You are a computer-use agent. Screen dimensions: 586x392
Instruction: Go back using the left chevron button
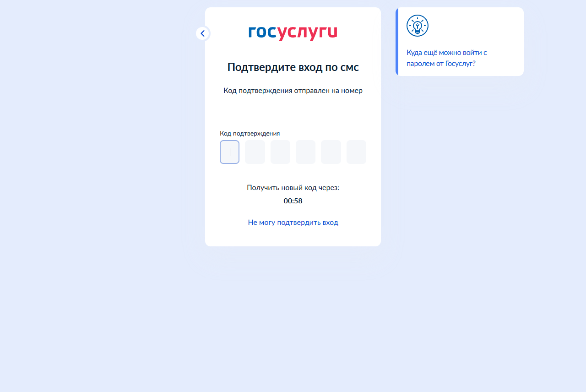(203, 33)
